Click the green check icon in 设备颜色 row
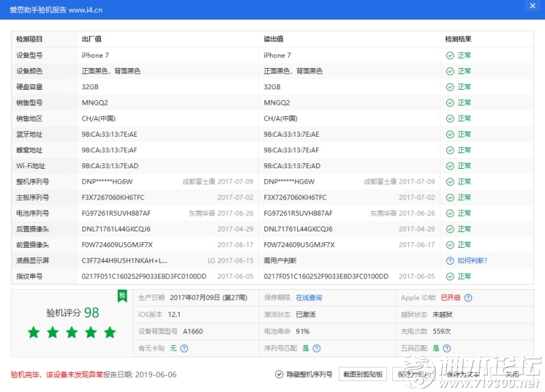 pos(450,71)
